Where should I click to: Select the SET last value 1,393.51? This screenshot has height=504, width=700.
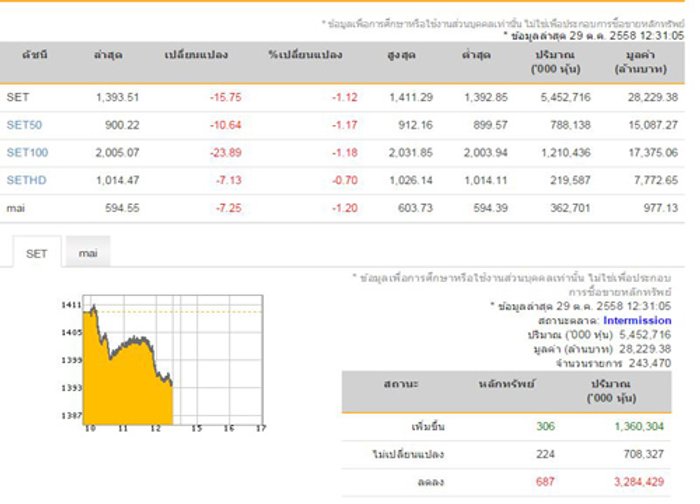point(117,97)
